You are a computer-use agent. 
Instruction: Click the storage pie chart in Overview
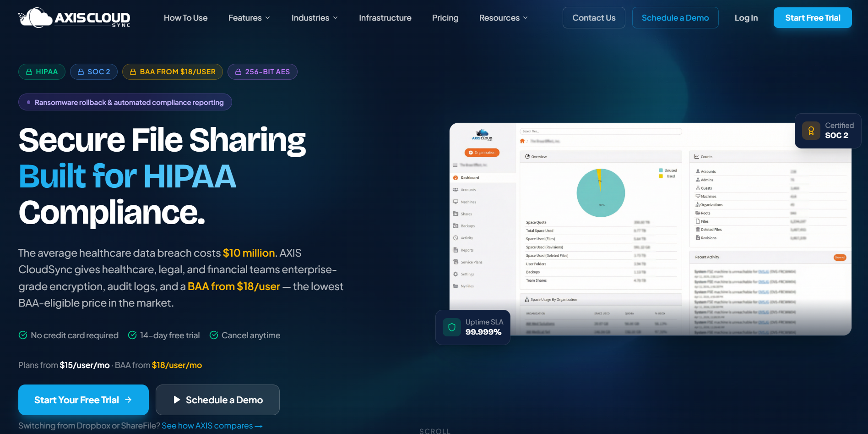601,193
